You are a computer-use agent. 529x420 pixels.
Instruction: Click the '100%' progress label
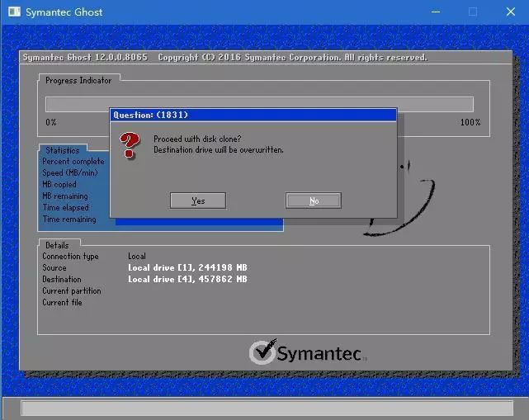(470, 122)
